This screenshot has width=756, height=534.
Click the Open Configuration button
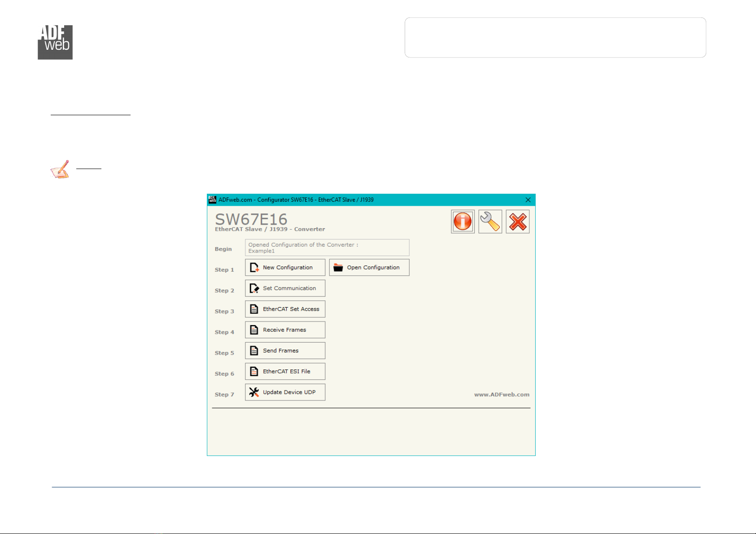click(369, 267)
